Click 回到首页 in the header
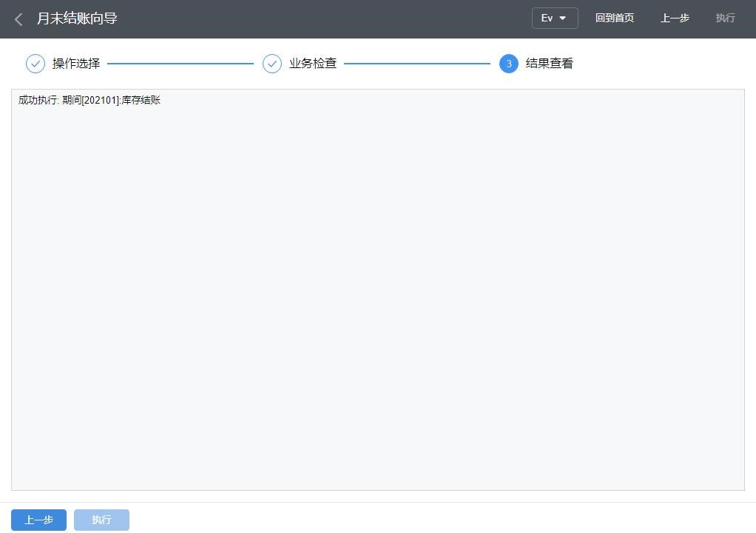 tap(614, 19)
